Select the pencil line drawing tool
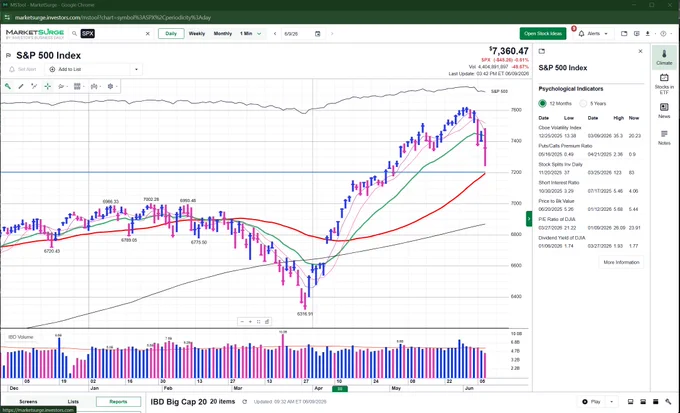The height and width of the screenshot is (413, 680). (x=21, y=86)
